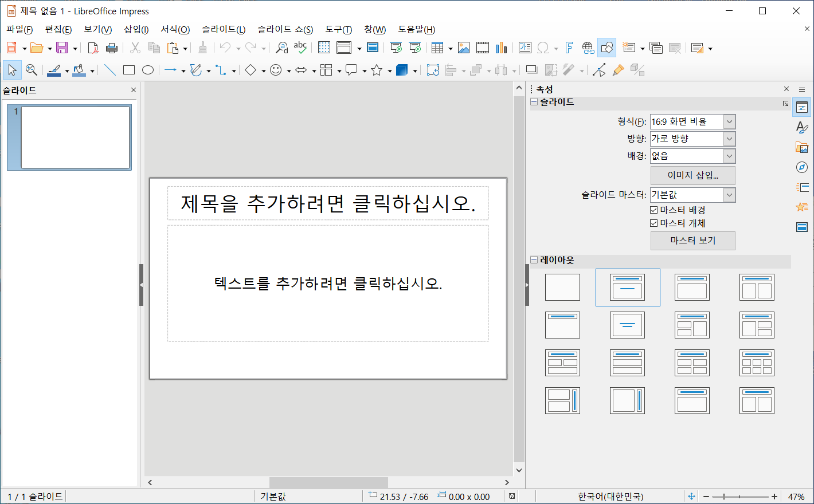Toggle the Show Draw Functions icon
The width and height of the screenshot is (814, 504).
coord(606,48)
